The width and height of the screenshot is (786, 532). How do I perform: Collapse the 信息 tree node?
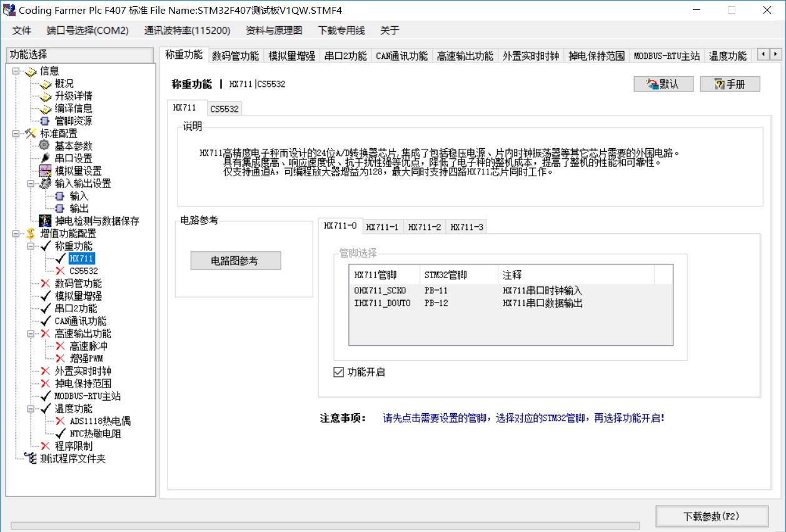tap(16, 71)
